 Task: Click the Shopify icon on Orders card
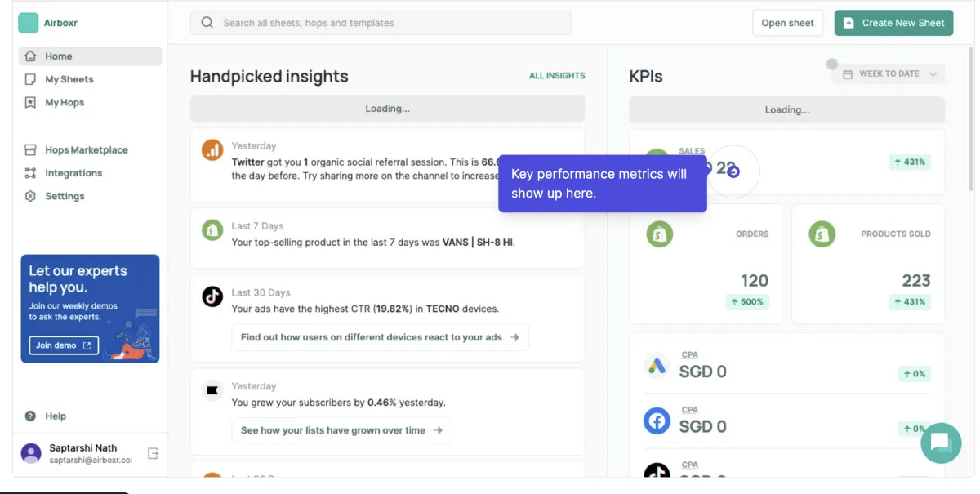659,234
